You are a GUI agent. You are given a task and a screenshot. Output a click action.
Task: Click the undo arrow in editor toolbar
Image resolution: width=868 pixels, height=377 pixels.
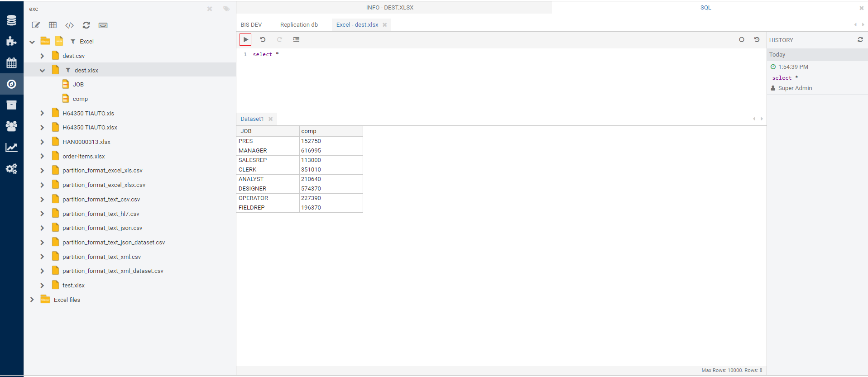point(263,40)
